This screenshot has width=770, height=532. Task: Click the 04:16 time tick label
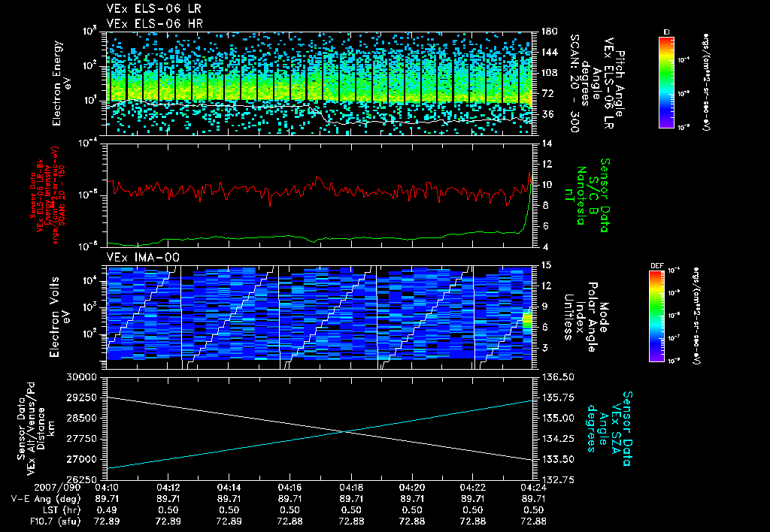coord(290,488)
